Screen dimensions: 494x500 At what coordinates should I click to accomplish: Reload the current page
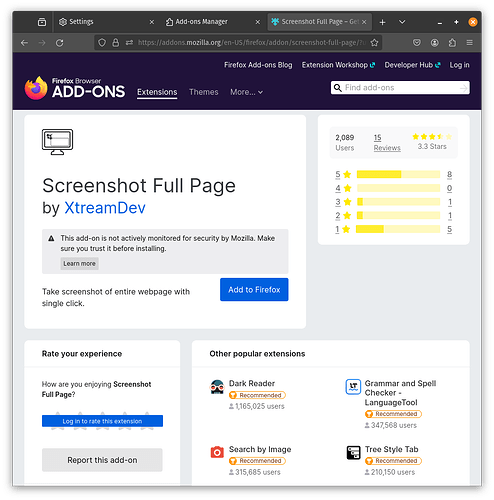(60, 43)
